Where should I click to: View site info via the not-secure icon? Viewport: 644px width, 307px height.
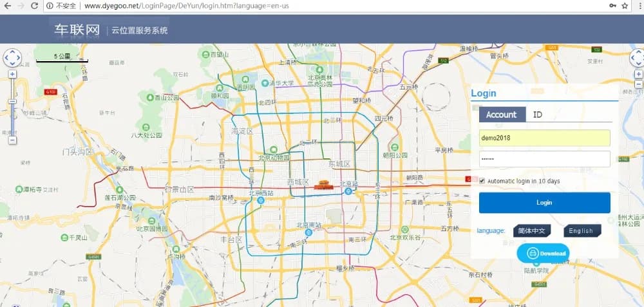pyautogui.click(x=50, y=6)
